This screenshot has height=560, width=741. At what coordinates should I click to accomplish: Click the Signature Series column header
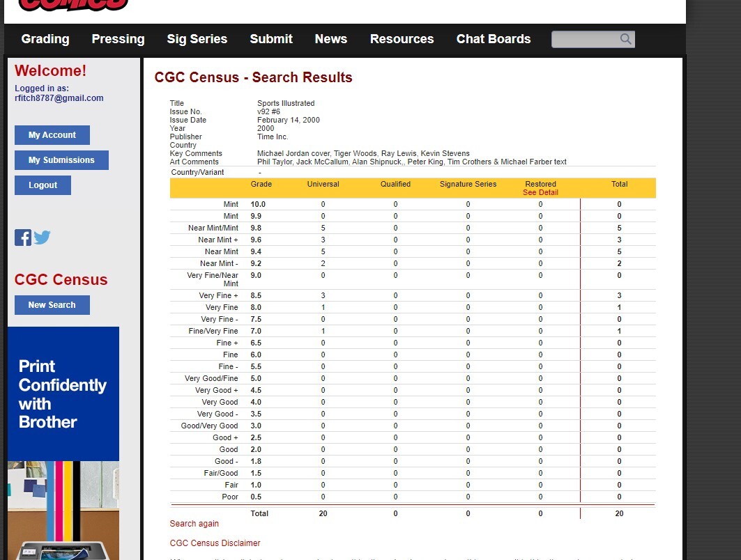pos(468,184)
